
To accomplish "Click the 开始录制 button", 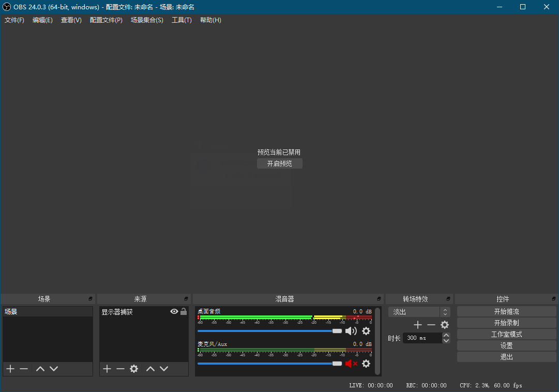I will click(506, 323).
